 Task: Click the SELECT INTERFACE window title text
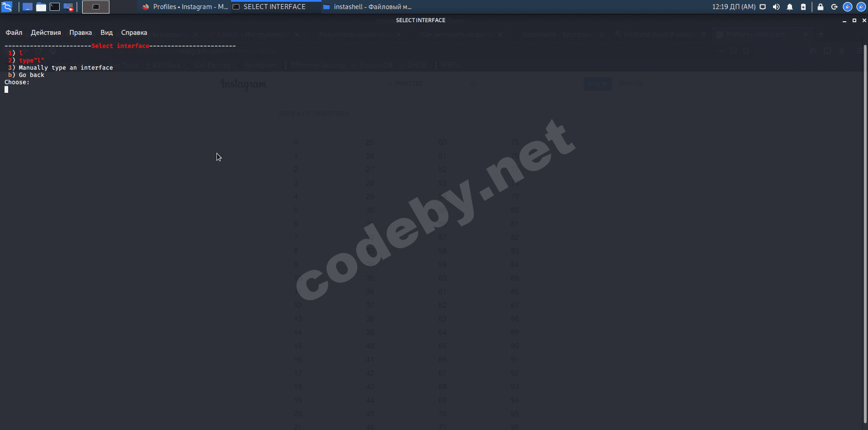point(420,20)
